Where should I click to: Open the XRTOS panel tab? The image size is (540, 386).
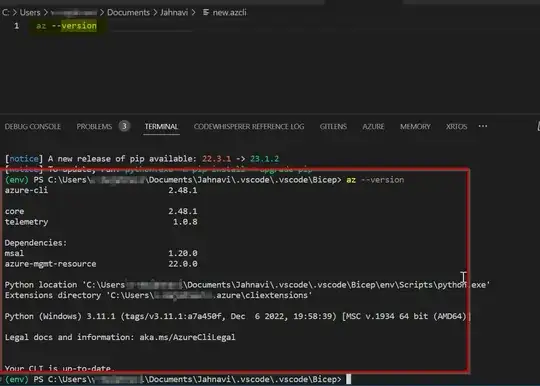(x=456, y=127)
